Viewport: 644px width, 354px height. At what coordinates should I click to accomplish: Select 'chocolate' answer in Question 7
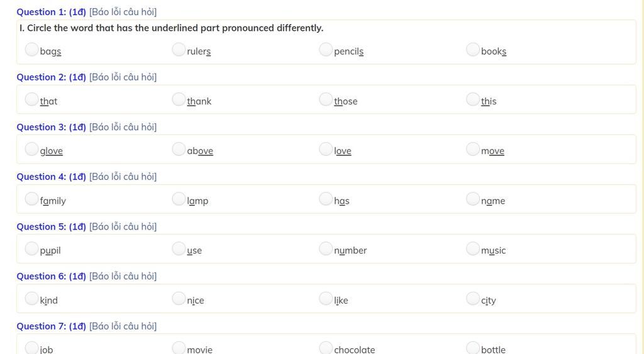pyautogui.click(x=326, y=348)
